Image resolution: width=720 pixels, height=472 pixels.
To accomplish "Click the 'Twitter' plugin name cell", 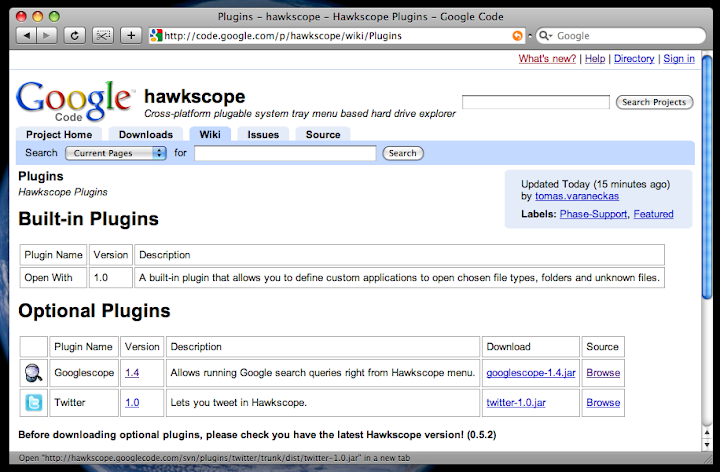I will [84, 403].
